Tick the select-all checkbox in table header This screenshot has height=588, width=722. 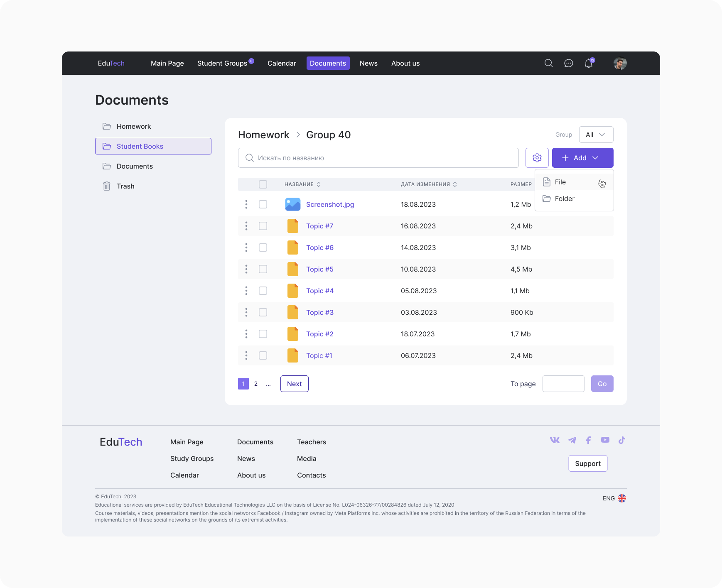point(263,184)
